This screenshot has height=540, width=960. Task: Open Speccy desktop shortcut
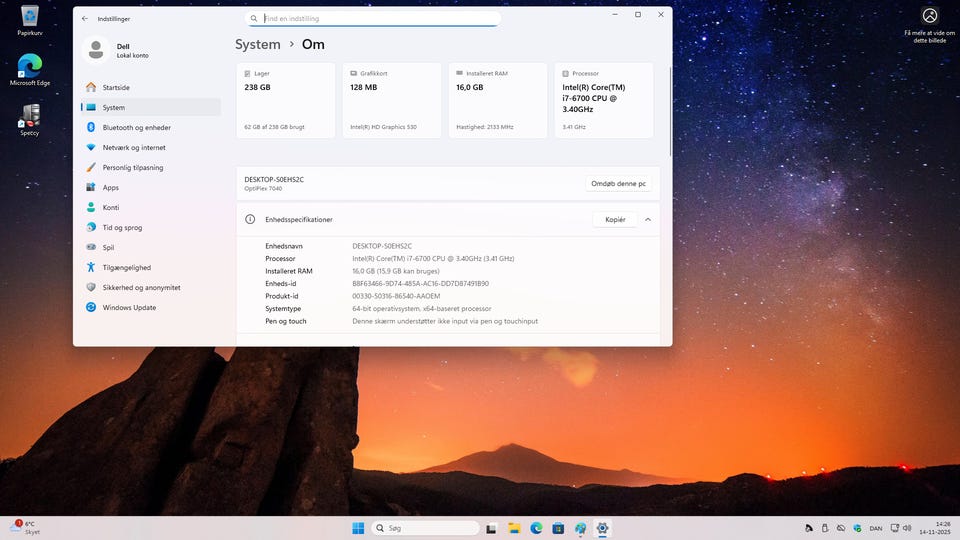(30, 119)
